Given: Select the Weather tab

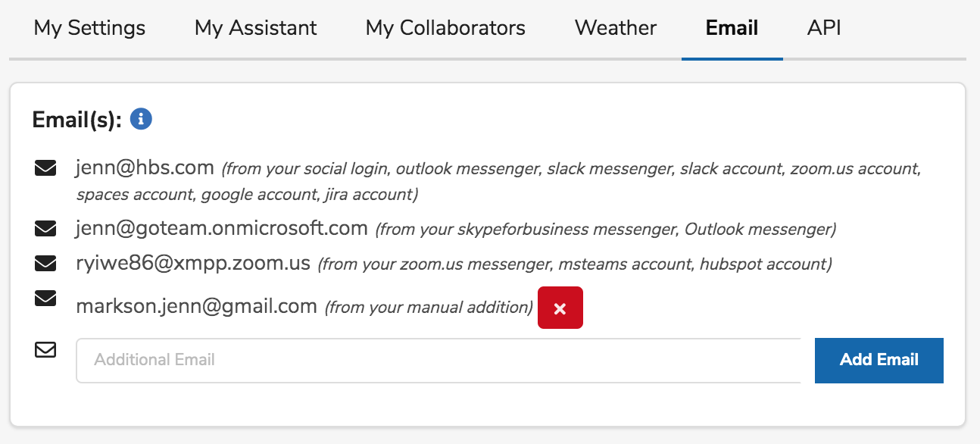Looking at the screenshot, I should (x=615, y=29).
